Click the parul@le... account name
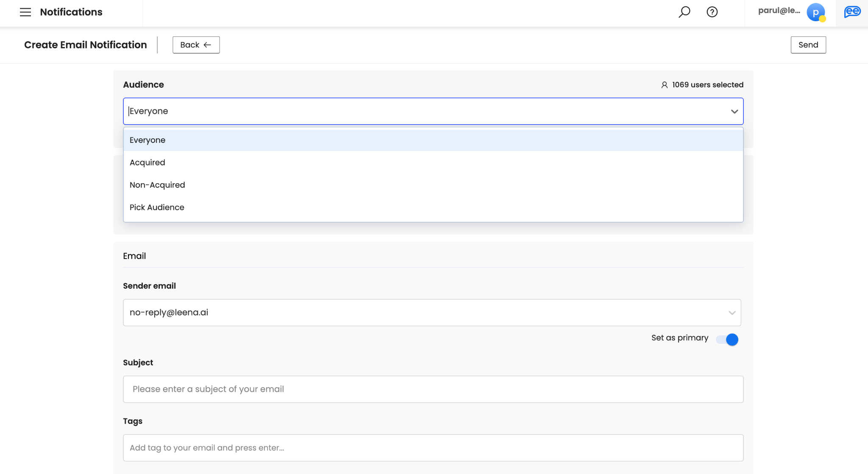Image resolution: width=868 pixels, height=474 pixels. 779,11
